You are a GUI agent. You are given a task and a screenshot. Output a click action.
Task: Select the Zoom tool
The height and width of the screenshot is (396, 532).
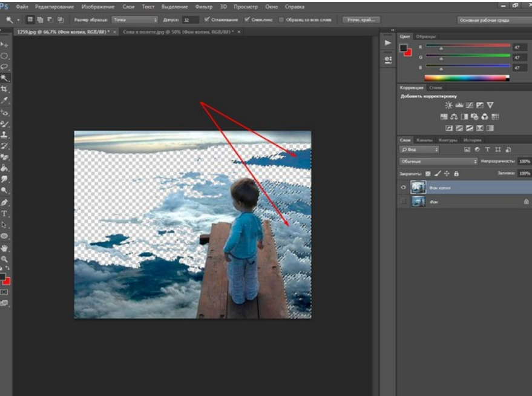4,259
